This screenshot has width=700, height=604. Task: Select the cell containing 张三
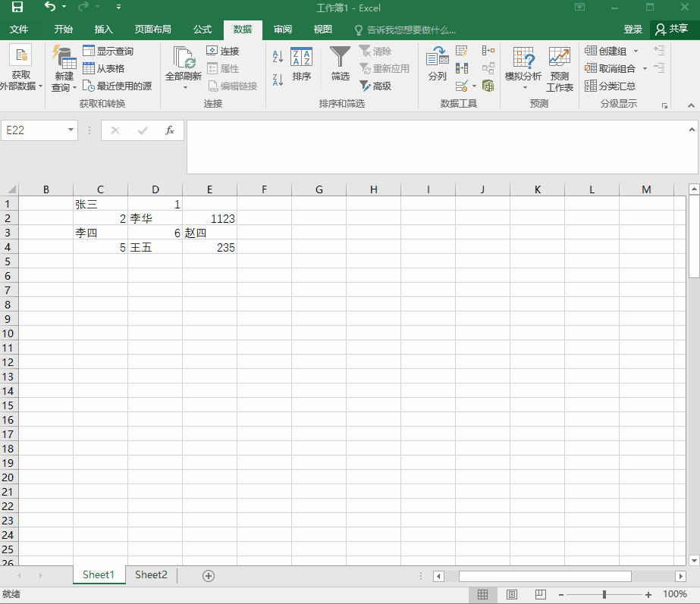(x=100, y=205)
